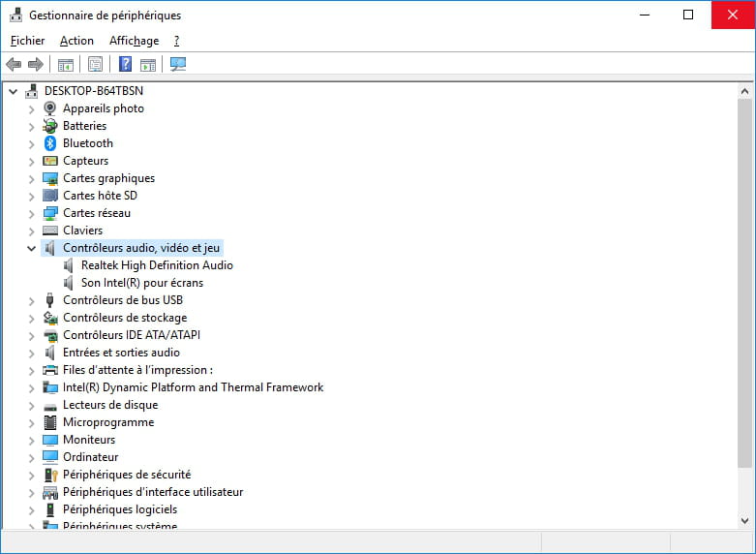756x554 pixels.
Task: Expand Lecteurs de disque arrow
Action: point(32,406)
